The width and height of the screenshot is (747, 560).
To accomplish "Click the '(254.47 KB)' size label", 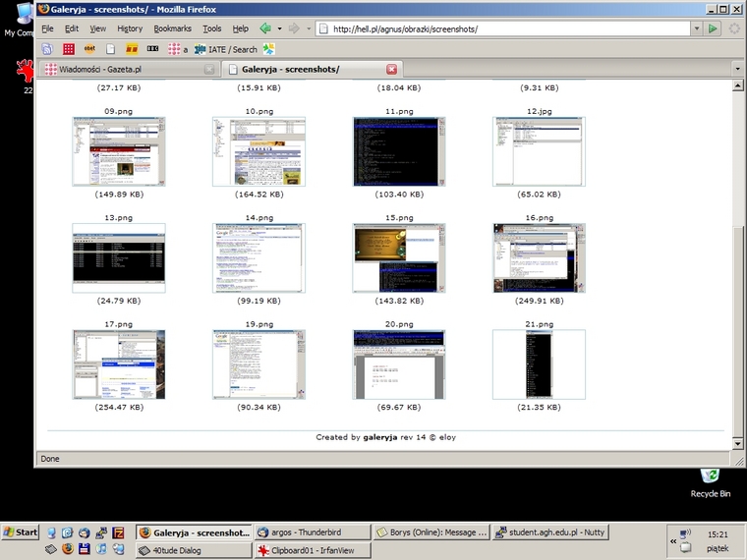I will click(x=119, y=407).
